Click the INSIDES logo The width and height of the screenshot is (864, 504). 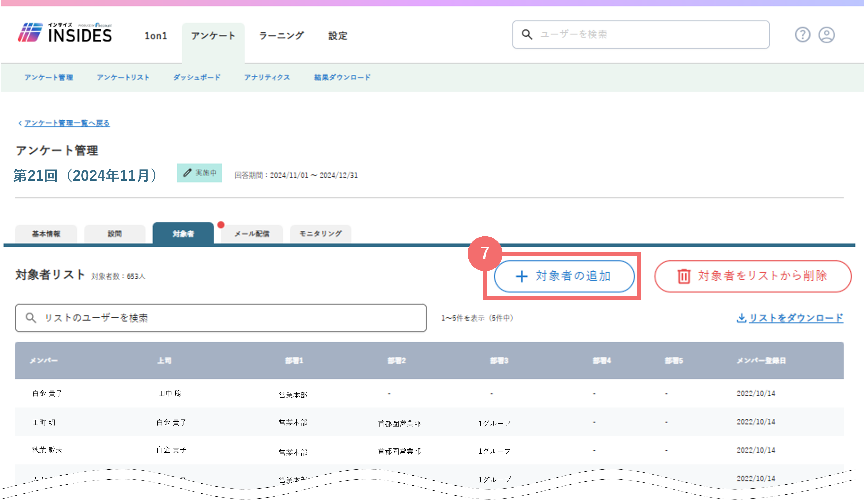65,33
